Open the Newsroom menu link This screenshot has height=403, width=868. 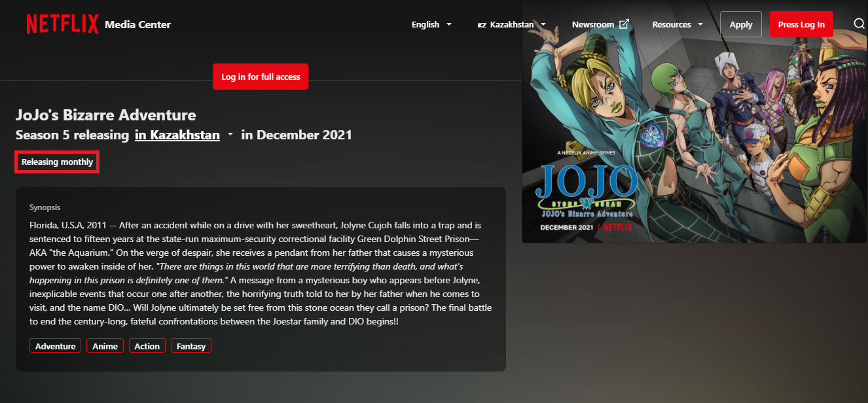point(592,24)
